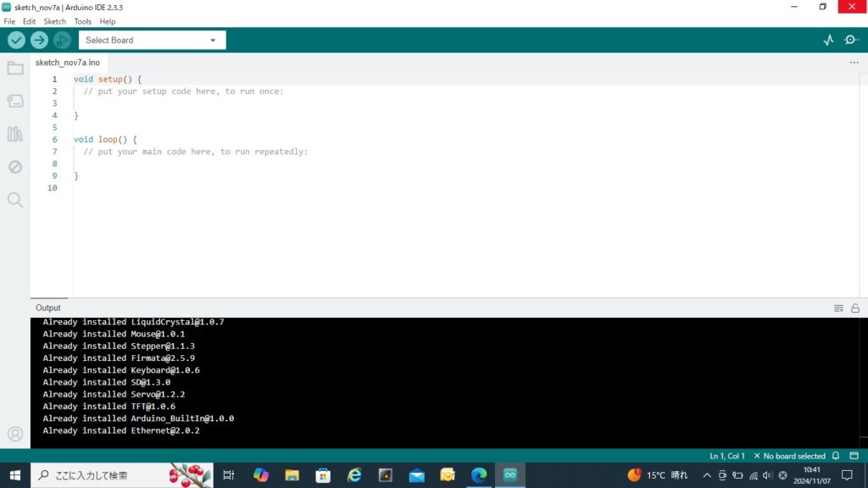Toggle the bottom panel status icon
The image size is (868, 488).
(854, 456)
